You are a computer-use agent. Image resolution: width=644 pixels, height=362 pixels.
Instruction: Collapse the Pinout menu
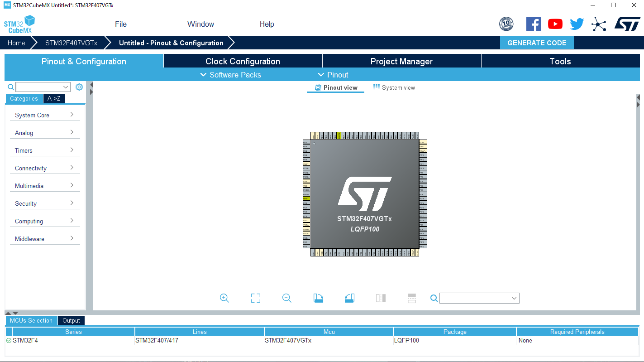tap(333, 75)
